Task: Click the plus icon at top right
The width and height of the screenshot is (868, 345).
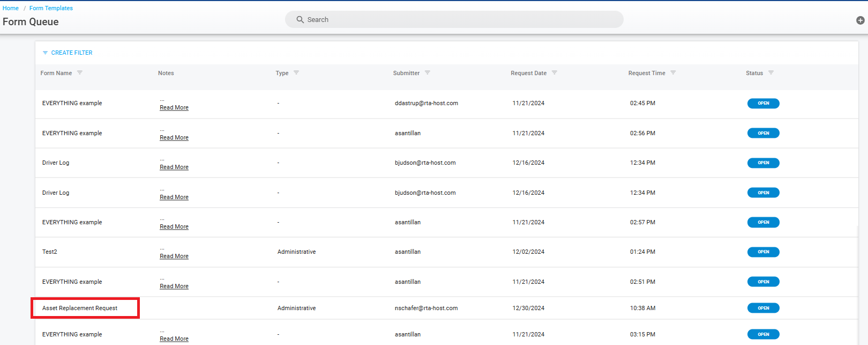Action: (x=860, y=20)
